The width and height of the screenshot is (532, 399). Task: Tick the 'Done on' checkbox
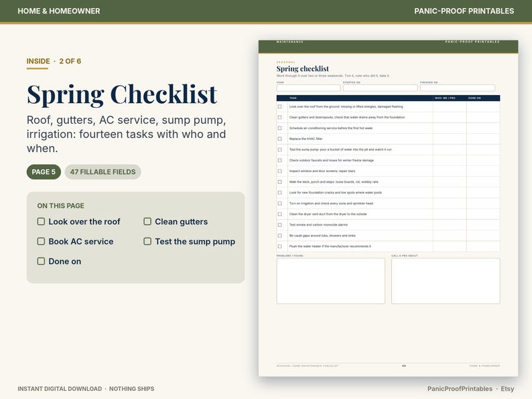coord(41,261)
